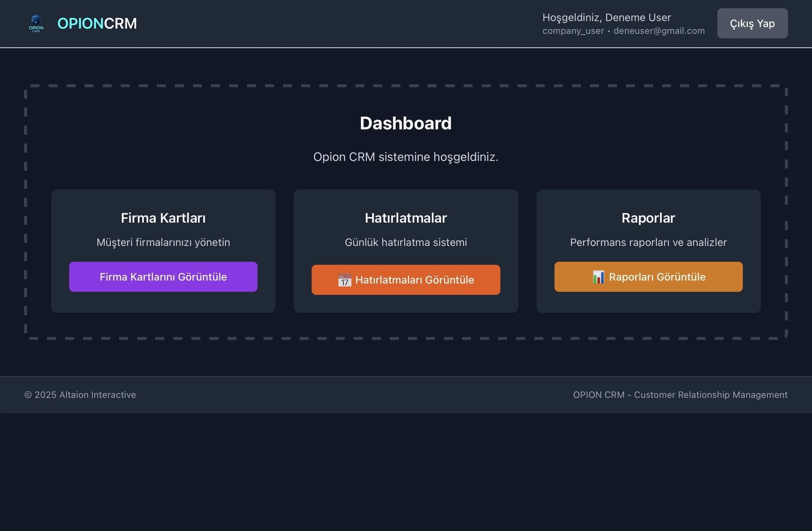Screen dimensions: 812x531
Task: Click the Dashboard page heading
Action: click(406, 123)
